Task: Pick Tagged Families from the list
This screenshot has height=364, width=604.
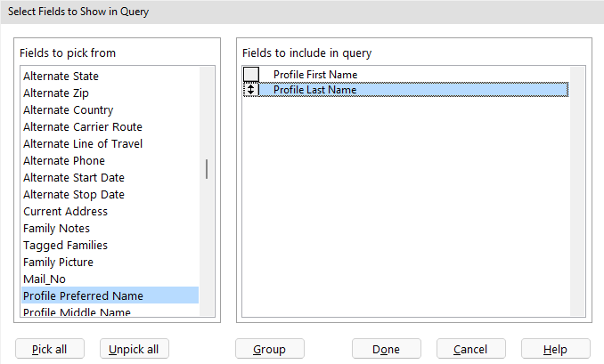Action: point(65,246)
